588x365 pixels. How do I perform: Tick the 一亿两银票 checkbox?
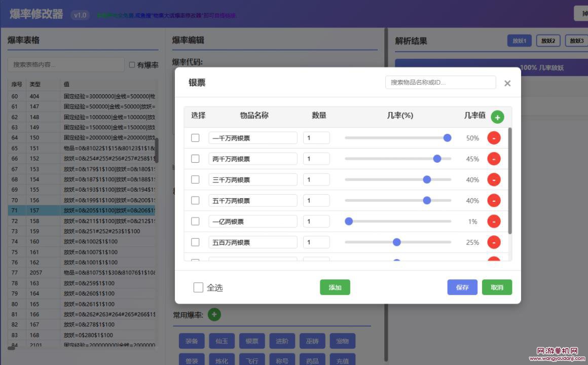(195, 222)
